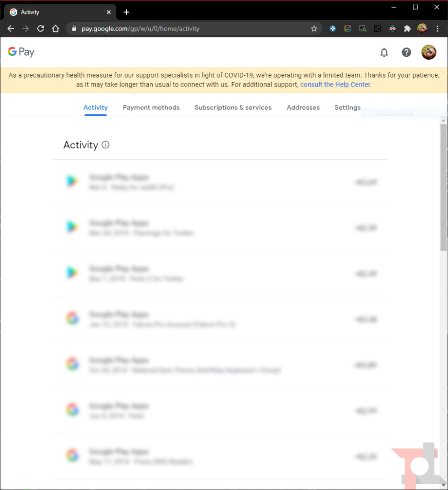
Task: Click the G Pay logo
Action: point(21,52)
